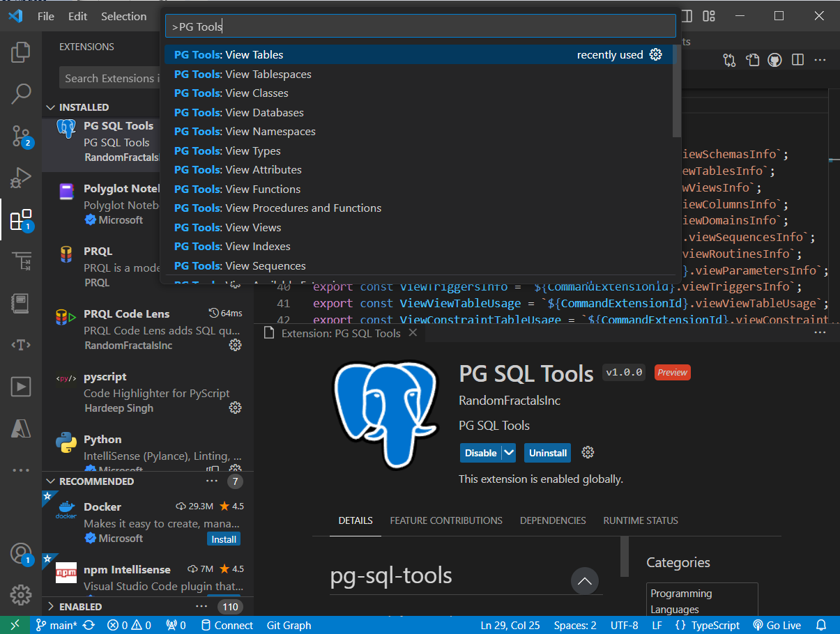Click the command palette input field
Viewport: 840px width, 634px height.
click(420, 26)
